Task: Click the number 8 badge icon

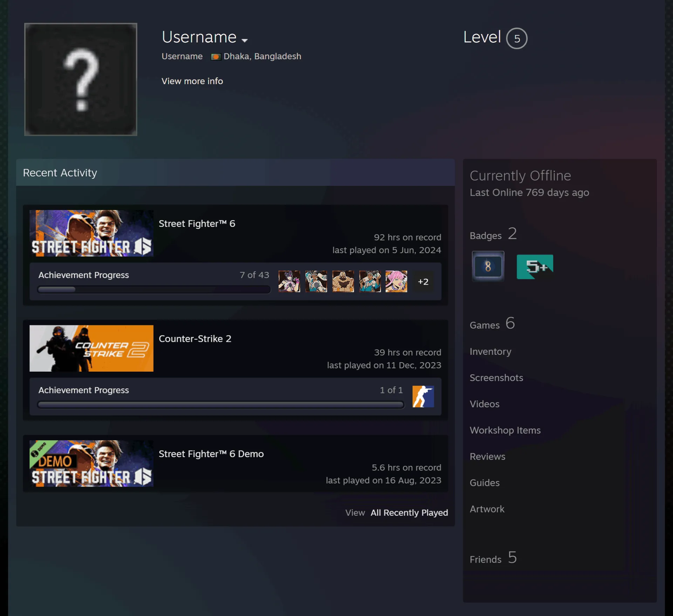Action: pyautogui.click(x=488, y=266)
